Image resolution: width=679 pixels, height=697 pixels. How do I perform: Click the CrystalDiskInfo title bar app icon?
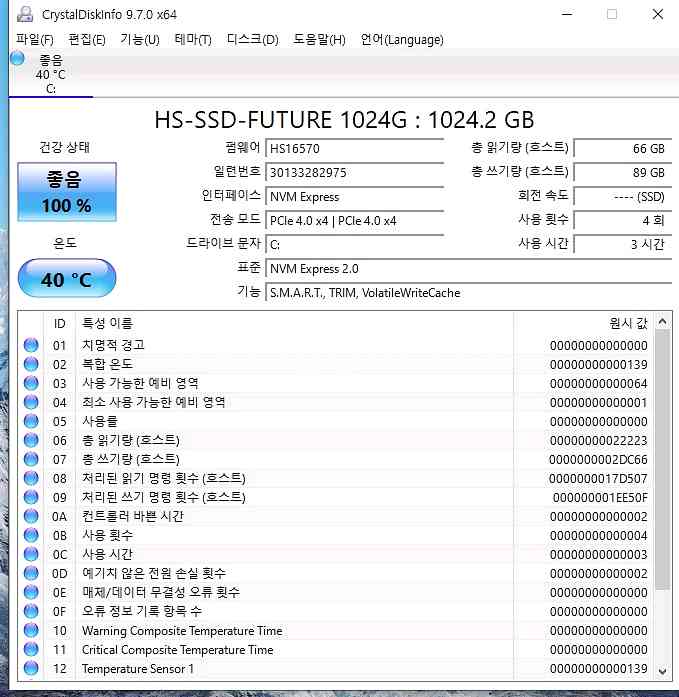25,14
